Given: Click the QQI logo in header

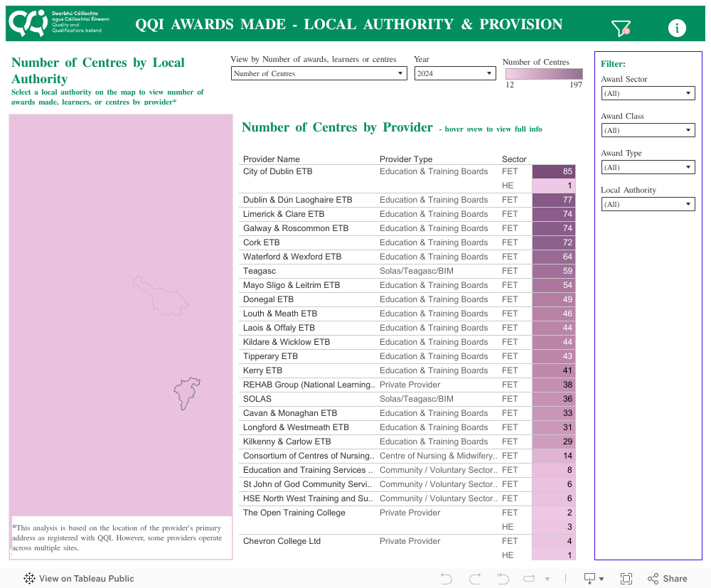Looking at the screenshot, I should 55,23.
